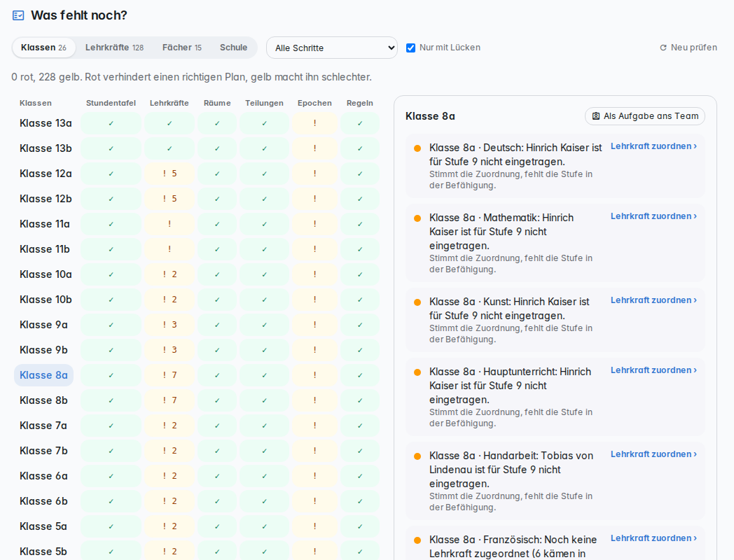Viewport: 734px width, 560px height.
Task: Click the Regeln check cell for Klasse 7a
Action: (360, 426)
